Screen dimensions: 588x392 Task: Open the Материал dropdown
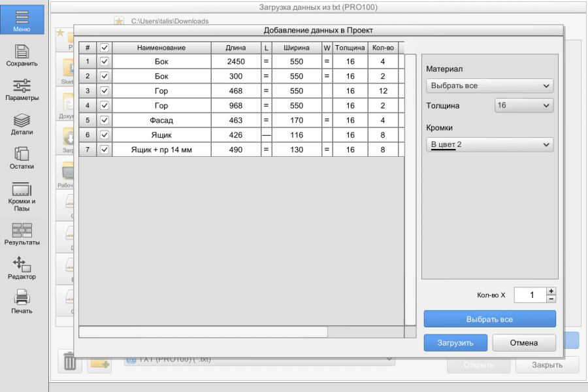[x=490, y=86]
